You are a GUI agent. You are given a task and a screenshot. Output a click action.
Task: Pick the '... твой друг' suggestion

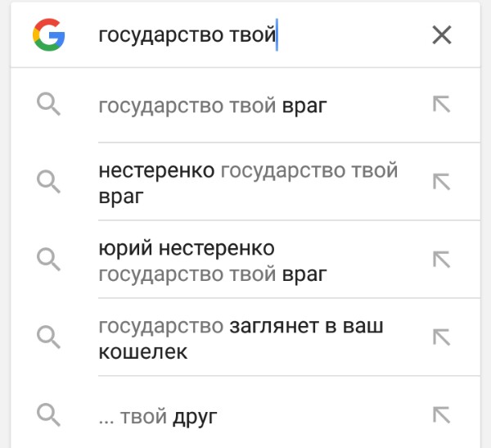[157, 415]
